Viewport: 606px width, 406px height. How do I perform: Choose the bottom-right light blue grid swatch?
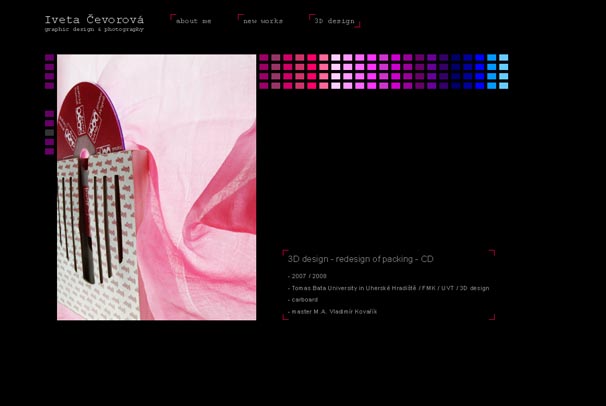pos(503,86)
